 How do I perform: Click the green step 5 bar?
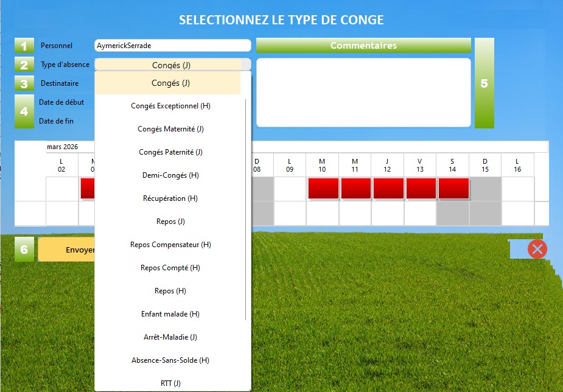[x=484, y=83]
